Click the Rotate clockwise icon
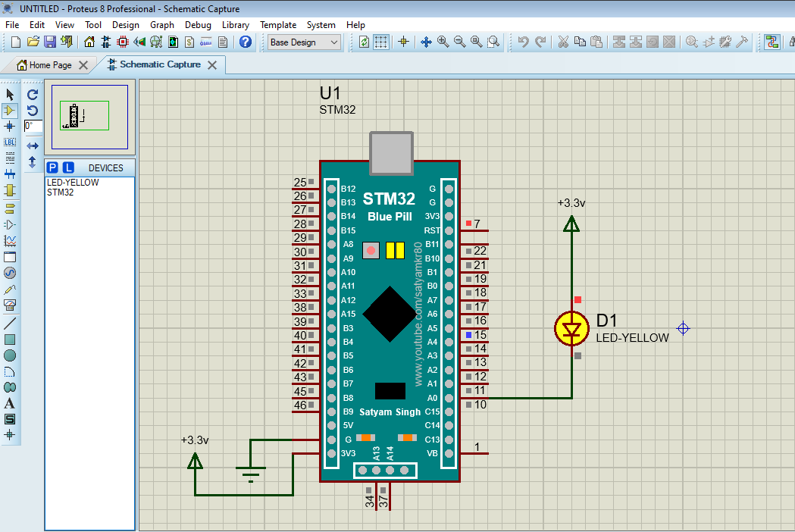Image resolution: width=795 pixels, height=532 pixels. [x=33, y=95]
